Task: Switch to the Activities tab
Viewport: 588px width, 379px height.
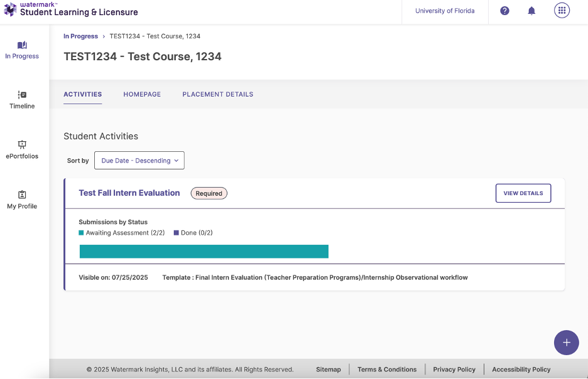Action: (82, 94)
